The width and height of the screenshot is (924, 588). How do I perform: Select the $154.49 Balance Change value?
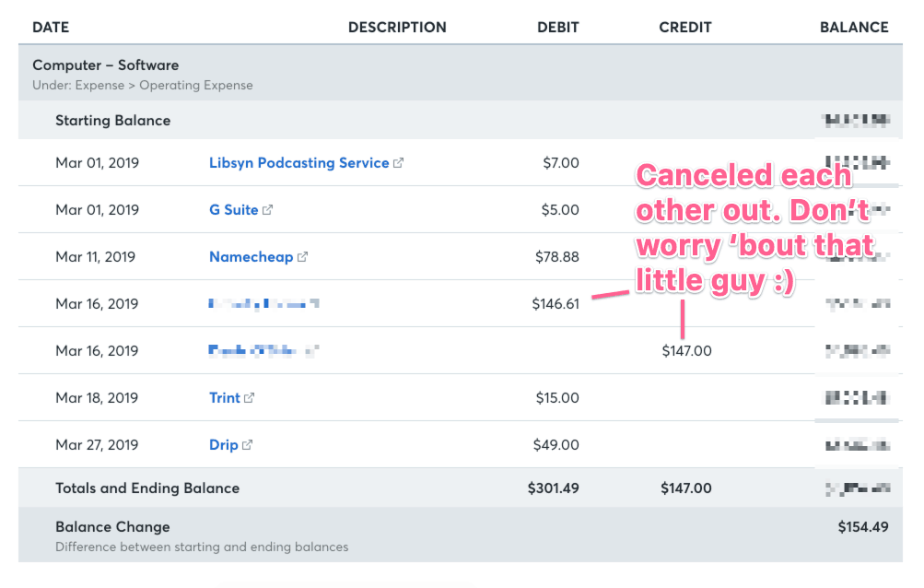(863, 527)
